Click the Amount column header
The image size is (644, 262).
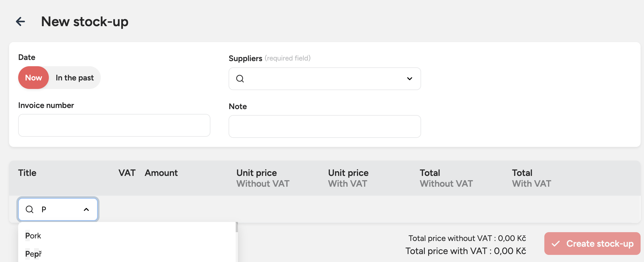pos(161,173)
